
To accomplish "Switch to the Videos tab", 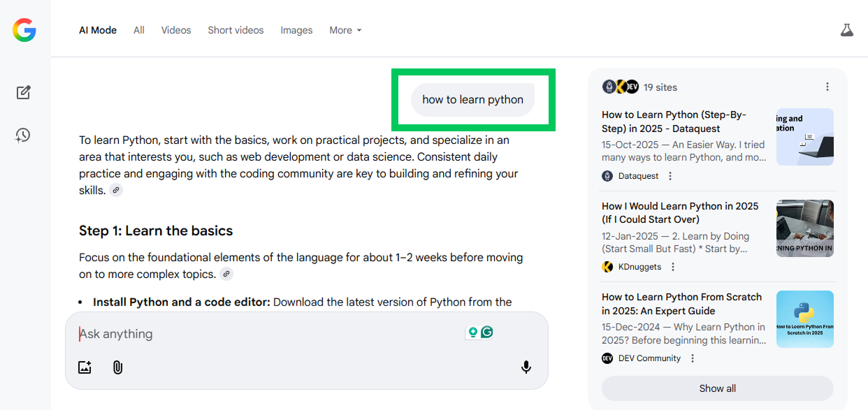I will point(175,30).
